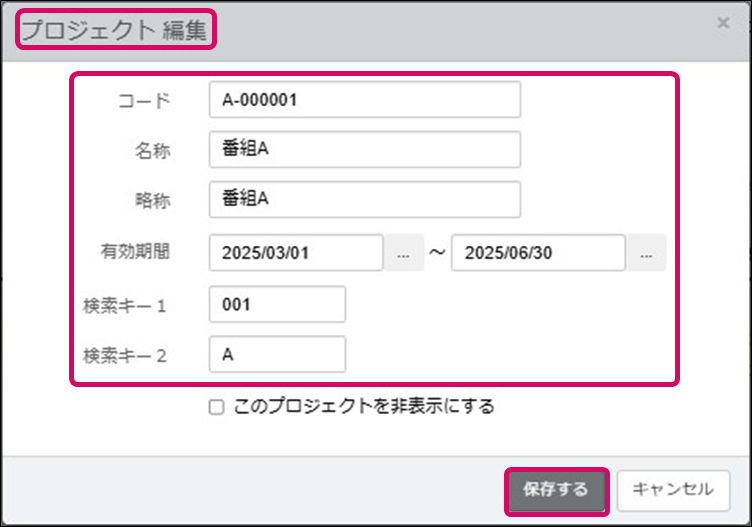Click the 検索キー1 label text

click(x=126, y=304)
